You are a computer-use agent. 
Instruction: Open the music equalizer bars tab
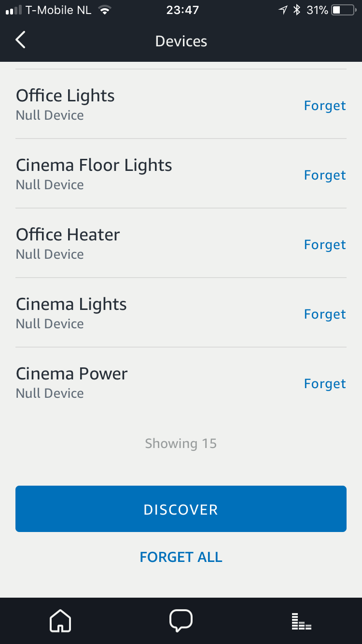302,621
